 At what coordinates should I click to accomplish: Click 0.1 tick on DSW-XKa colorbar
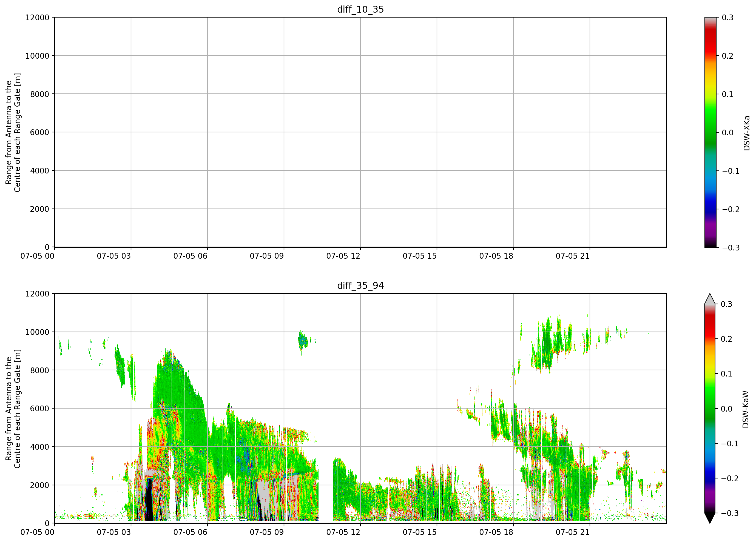coord(728,94)
